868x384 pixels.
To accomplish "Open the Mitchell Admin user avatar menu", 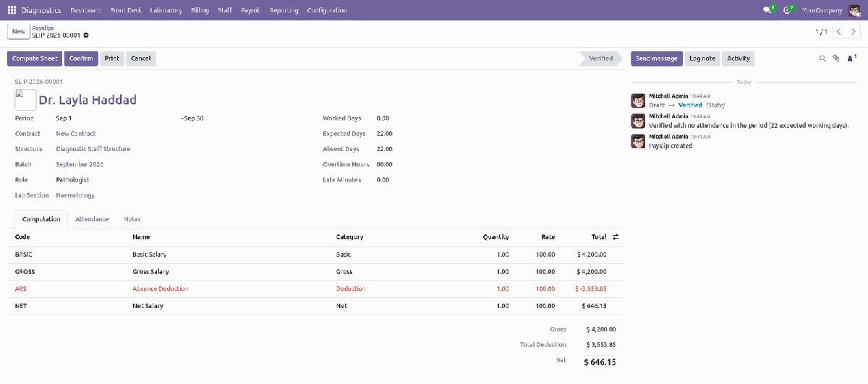I will 854,10.
